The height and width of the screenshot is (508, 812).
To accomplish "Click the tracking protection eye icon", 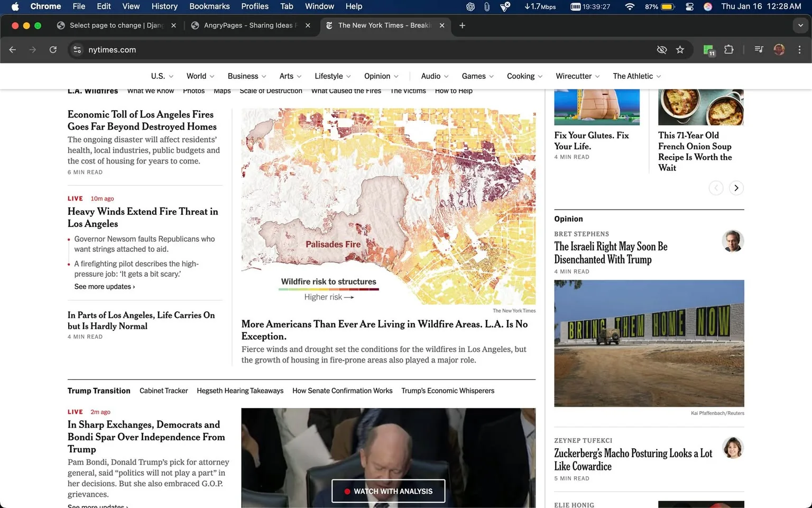I will 661,49.
